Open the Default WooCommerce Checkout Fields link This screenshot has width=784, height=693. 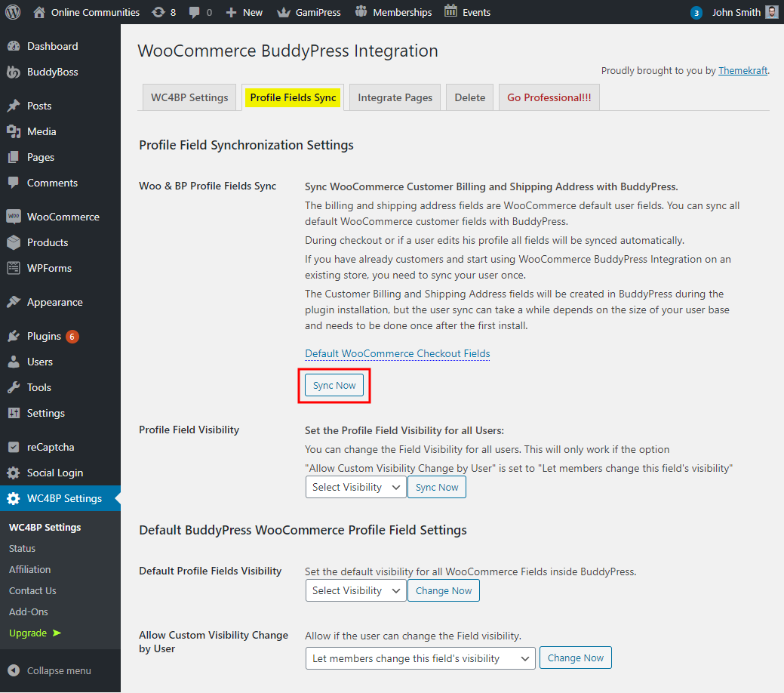coord(397,353)
